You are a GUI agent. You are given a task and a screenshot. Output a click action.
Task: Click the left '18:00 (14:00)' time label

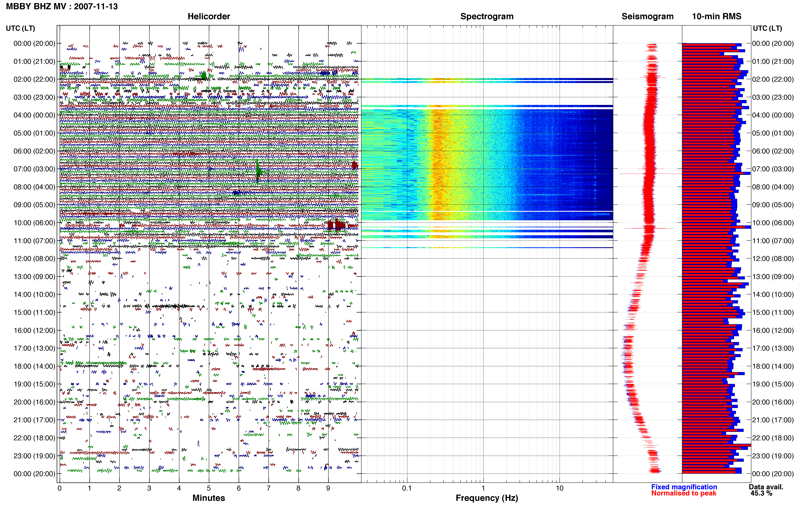34,366
